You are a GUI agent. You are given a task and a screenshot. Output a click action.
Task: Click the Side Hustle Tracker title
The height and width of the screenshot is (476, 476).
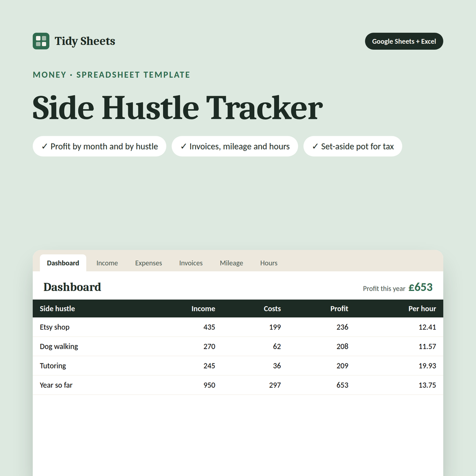point(178,107)
